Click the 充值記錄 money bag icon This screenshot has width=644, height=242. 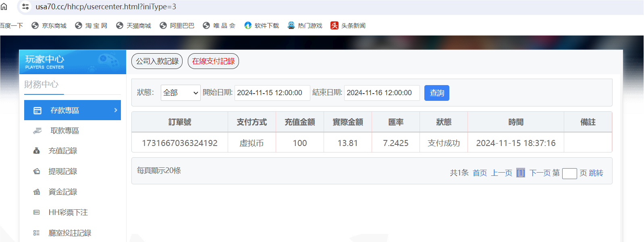pyautogui.click(x=37, y=151)
